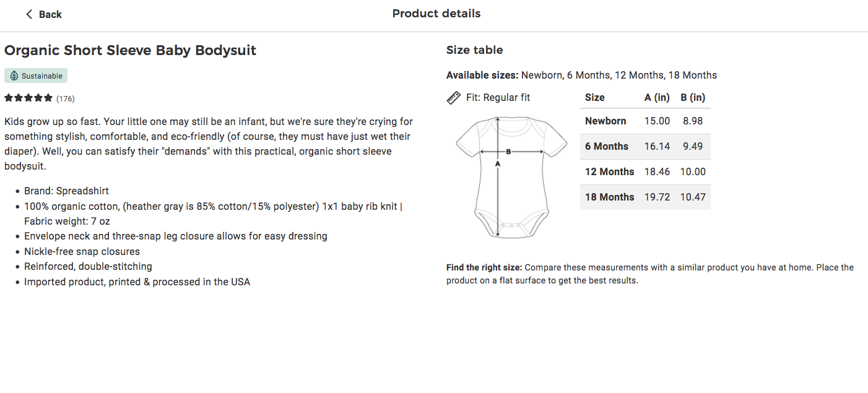
Task: Click the leaf icon on the Sustainable badge
Action: pos(14,75)
